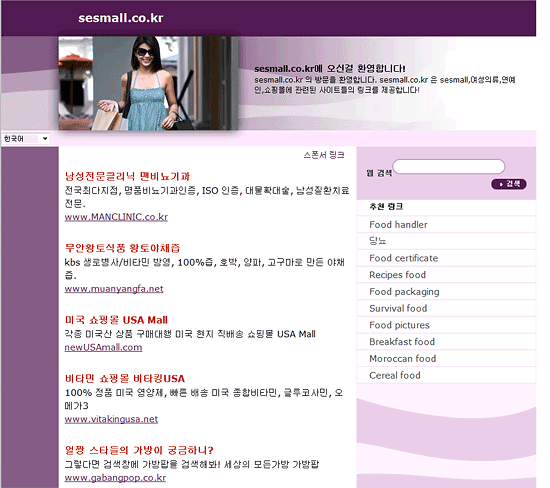
Task: Select Breakfast food recommended link
Action: pyautogui.click(x=402, y=342)
